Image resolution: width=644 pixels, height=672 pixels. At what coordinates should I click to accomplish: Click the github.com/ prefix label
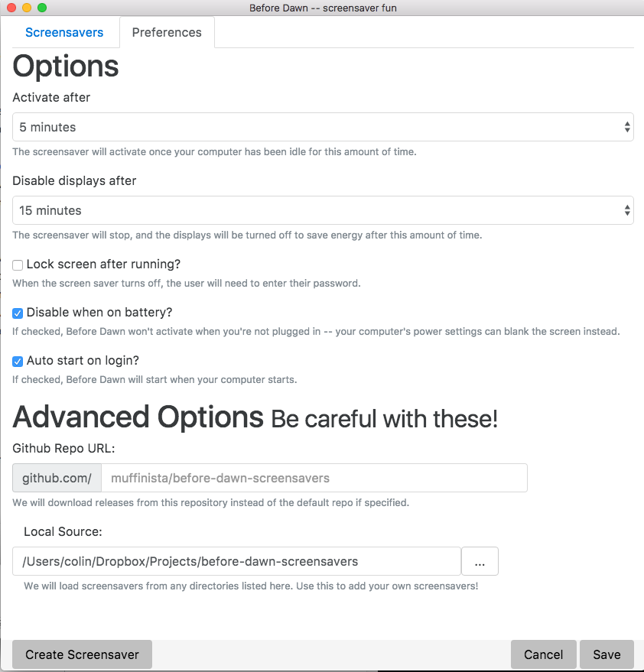[57, 479]
